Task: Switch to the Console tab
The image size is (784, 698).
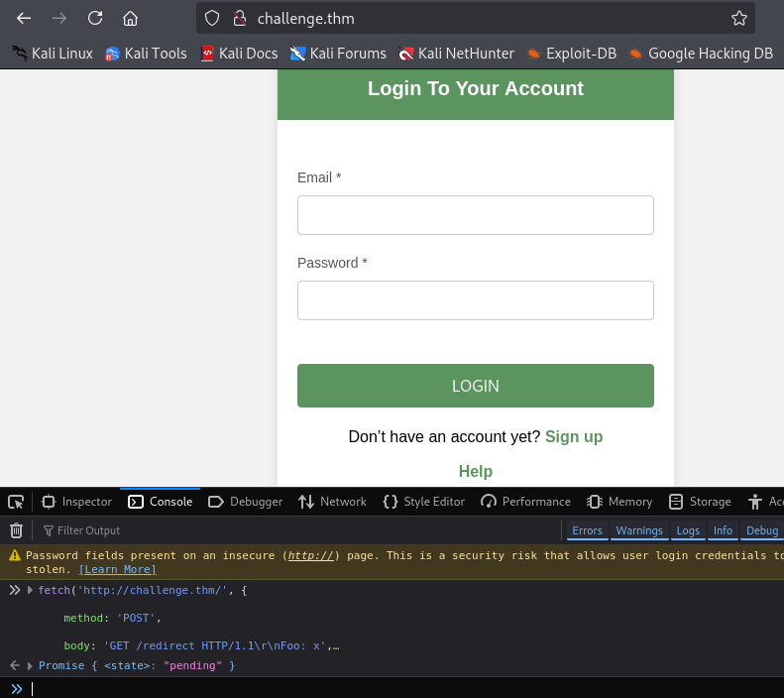Action: (x=160, y=502)
